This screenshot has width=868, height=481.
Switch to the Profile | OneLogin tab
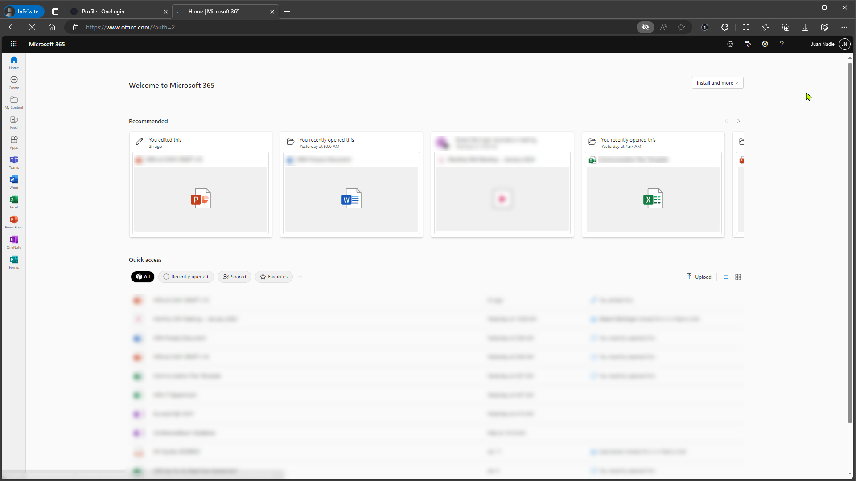103,12
